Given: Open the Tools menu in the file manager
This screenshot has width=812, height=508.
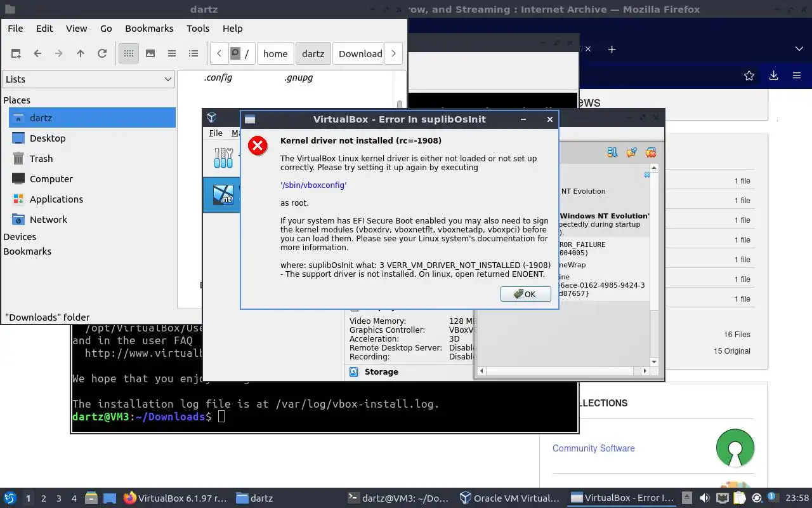Looking at the screenshot, I should [x=198, y=29].
